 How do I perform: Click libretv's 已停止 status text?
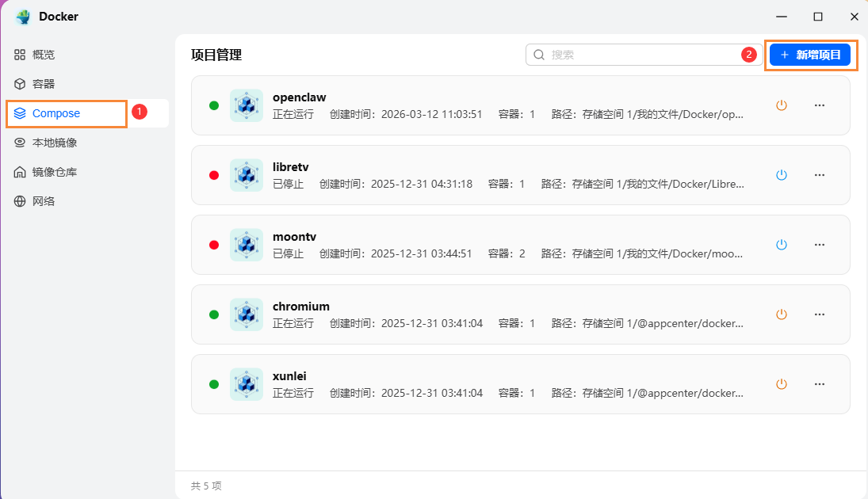(x=289, y=185)
